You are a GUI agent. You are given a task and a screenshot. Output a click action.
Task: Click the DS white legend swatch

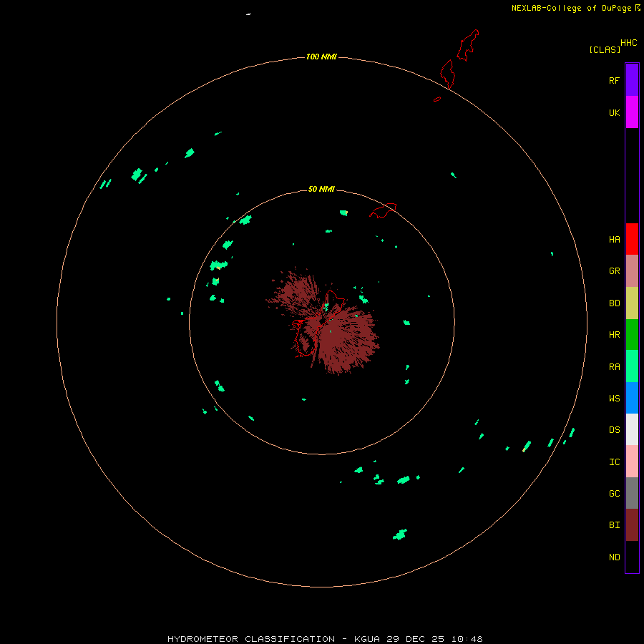tap(632, 429)
